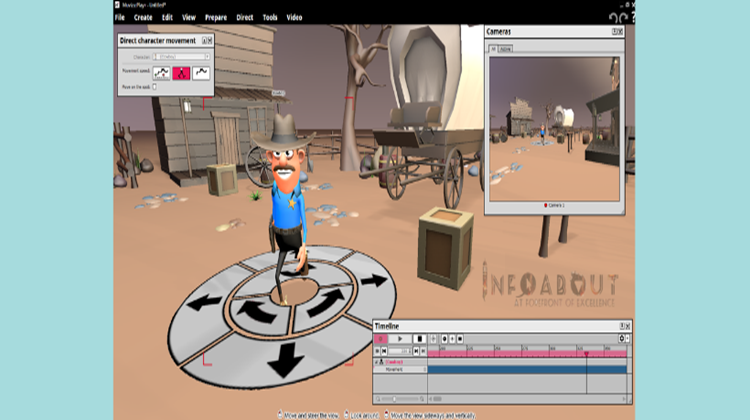
Task: Open the Create menu
Action: click(143, 17)
